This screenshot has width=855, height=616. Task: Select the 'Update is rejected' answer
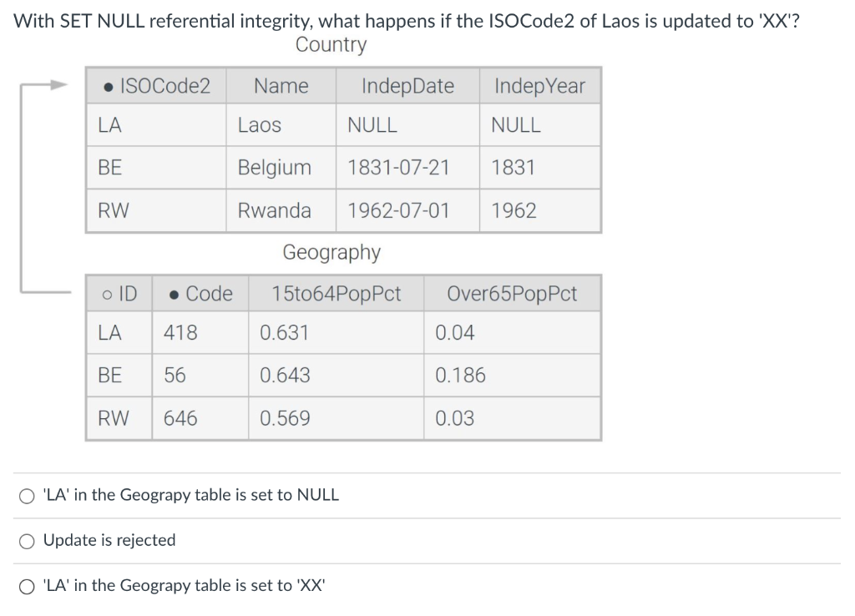tap(26, 541)
